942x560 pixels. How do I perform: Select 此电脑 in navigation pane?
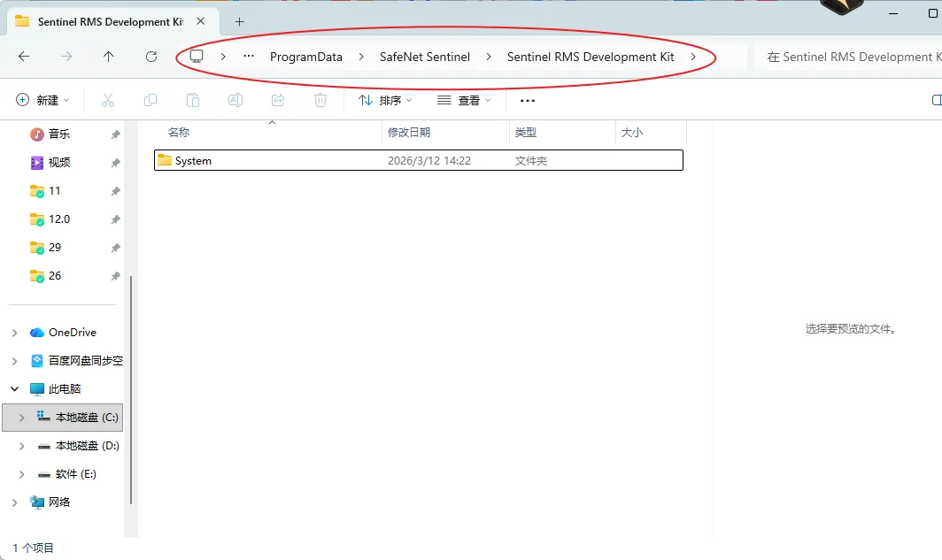click(65, 389)
